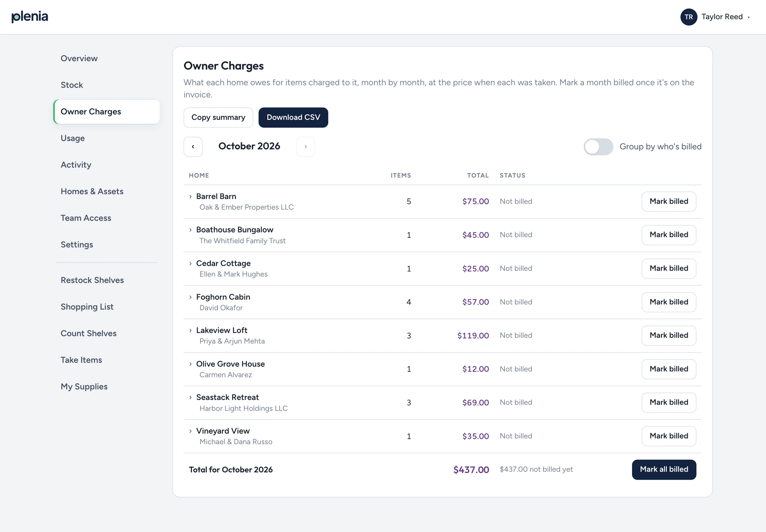Open the Stock section

point(107,85)
